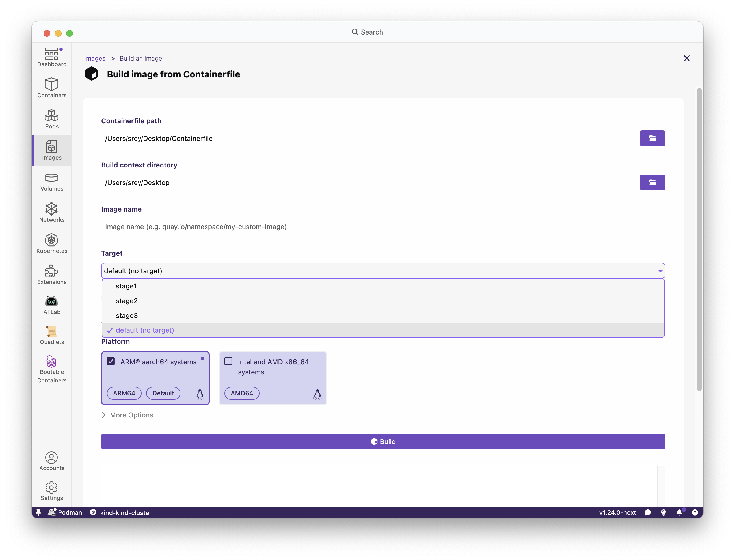
Task: Open the Dashboard
Action: tap(51, 57)
